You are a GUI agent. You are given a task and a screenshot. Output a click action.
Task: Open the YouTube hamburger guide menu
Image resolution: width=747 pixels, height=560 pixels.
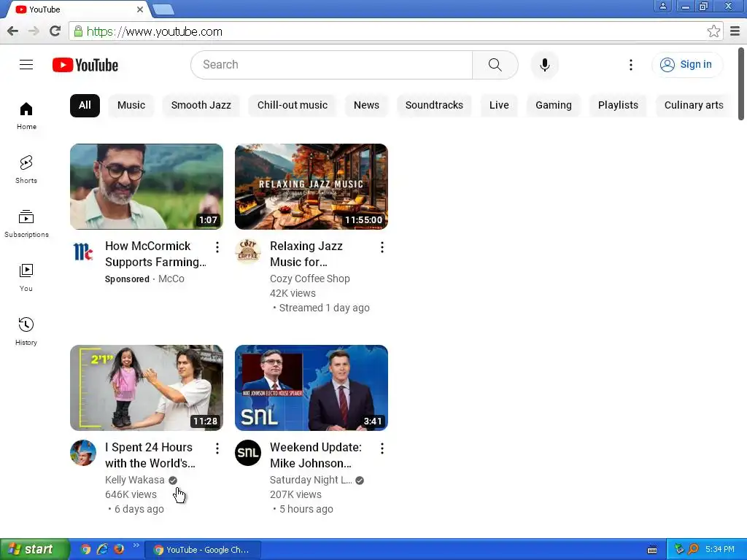[x=26, y=65]
